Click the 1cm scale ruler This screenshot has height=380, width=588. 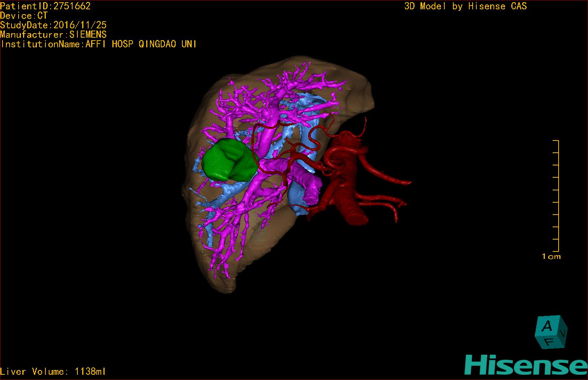[556, 196]
